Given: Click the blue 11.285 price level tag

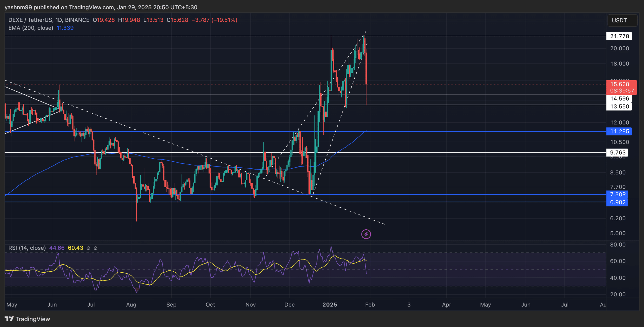Looking at the screenshot, I should (x=619, y=131).
